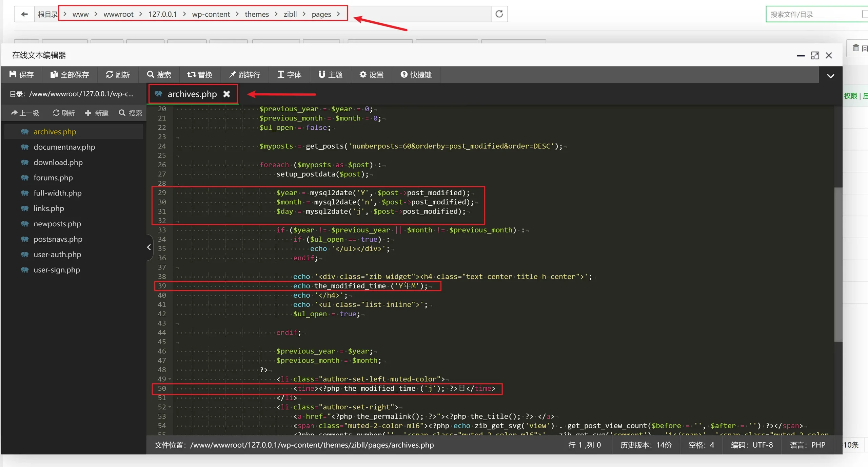Click the 目录 path label above the sidebar
868x467 pixels.
click(x=72, y=94)
